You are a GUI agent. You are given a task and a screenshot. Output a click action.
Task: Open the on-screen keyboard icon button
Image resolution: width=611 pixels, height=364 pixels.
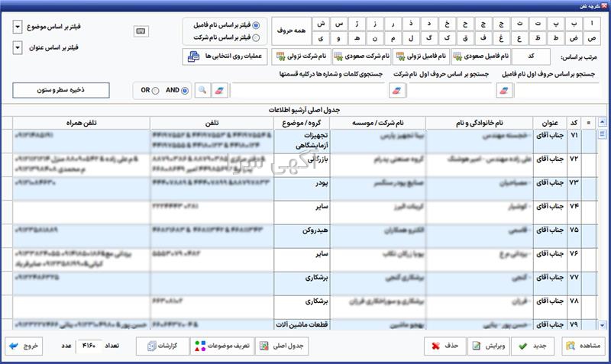click(141, 31)
